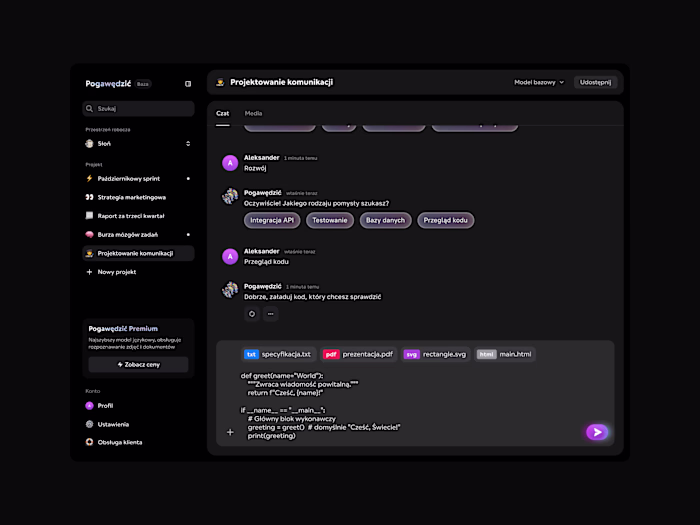Click the Zobacz ceny button
700x525 pixels.
coord(138,365)
